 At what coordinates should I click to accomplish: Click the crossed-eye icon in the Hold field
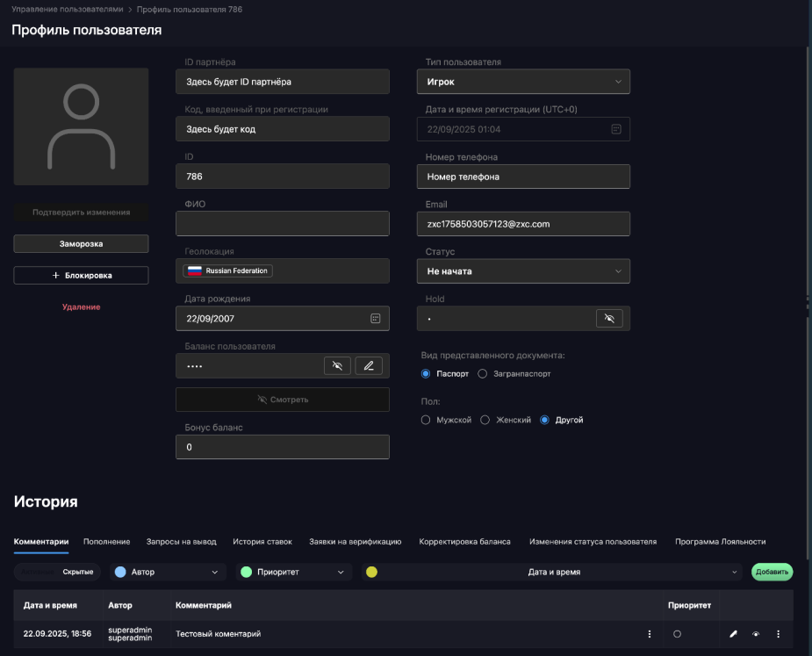point(609,318)
